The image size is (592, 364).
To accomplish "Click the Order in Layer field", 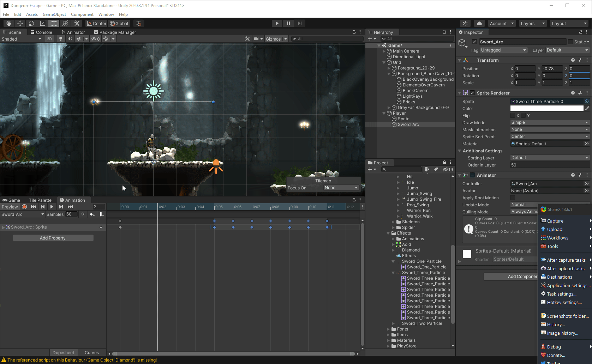I will pos(549,165).
